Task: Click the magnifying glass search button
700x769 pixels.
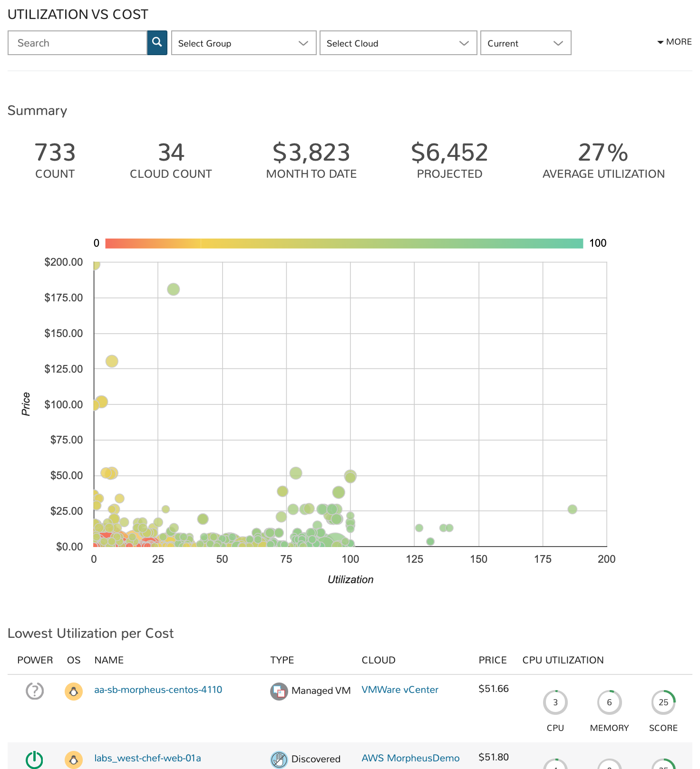Action: pyautogui.click(x=157, y=43)
